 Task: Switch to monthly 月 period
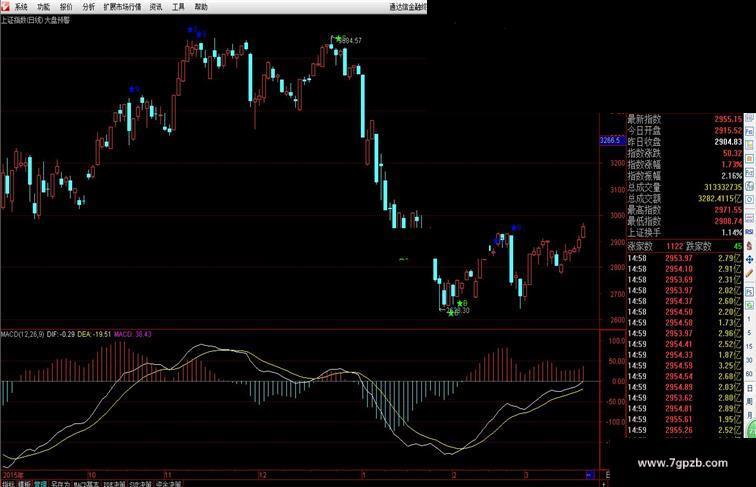[x=750, y=415]
